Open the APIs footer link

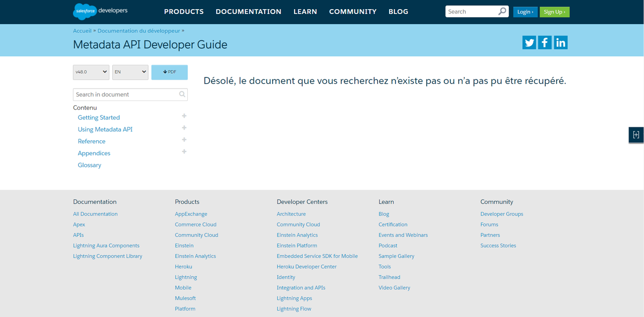pyautogui.click(x=78, y=235)
